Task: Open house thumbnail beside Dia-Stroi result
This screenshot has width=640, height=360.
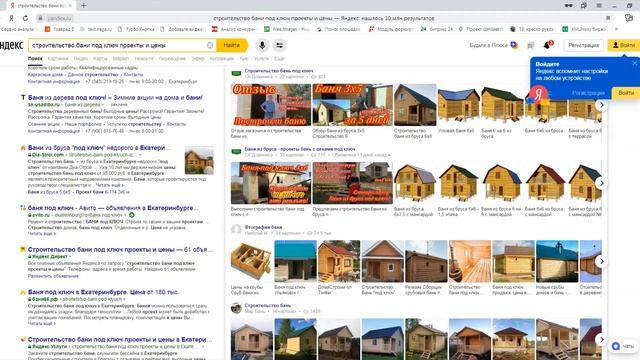Action: [199, 160]
